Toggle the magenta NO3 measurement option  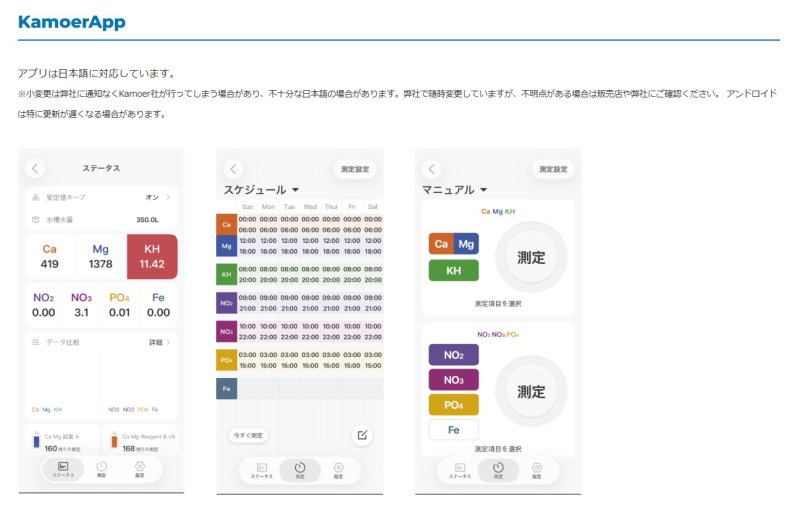click(454, 380)
